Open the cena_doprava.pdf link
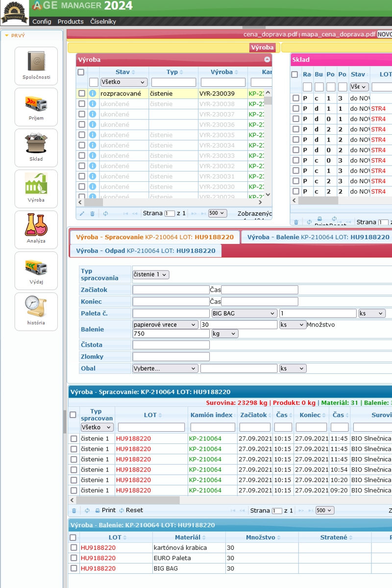 tap(270, 34)
